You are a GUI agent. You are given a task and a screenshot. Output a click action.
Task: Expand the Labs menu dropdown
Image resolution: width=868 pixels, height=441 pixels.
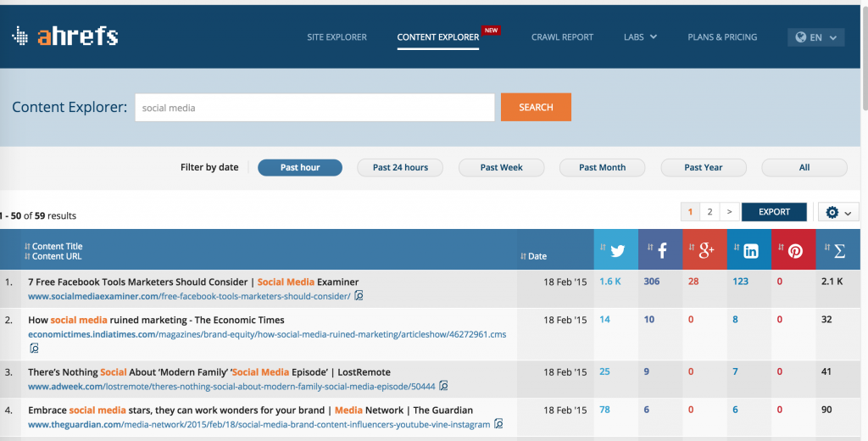(x=640, y=37)
